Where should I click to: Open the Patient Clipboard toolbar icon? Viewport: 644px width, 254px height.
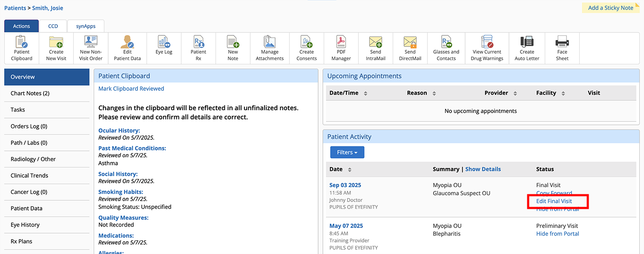[x=21, y=43]
